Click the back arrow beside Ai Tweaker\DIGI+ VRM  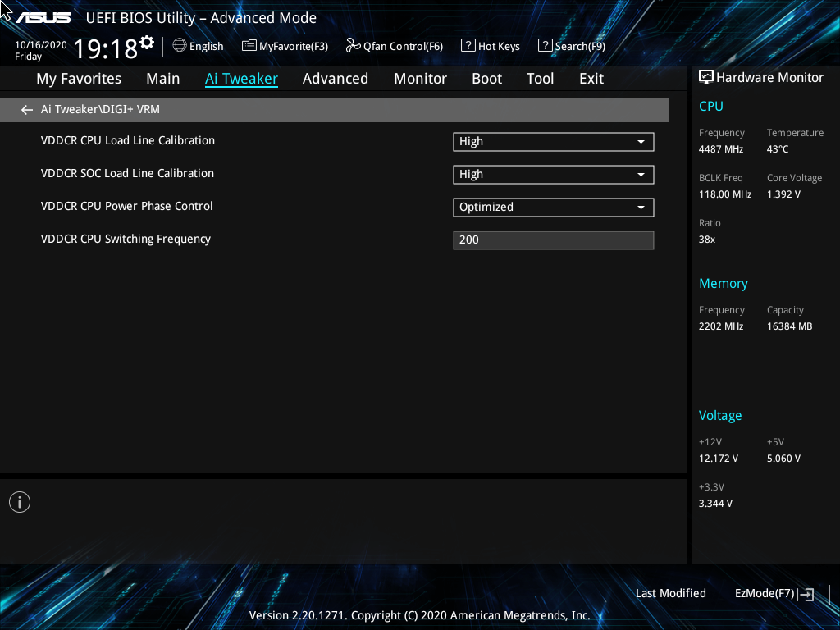(x=27, y=110)
